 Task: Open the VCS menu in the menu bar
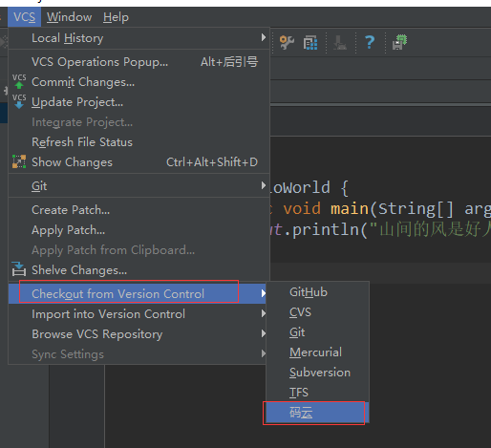tap(24, 17)
